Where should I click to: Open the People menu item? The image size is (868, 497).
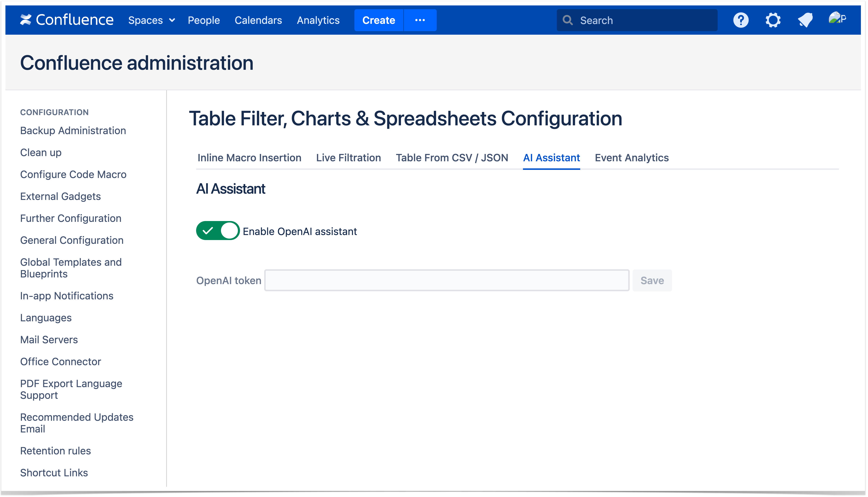point(204,20)
